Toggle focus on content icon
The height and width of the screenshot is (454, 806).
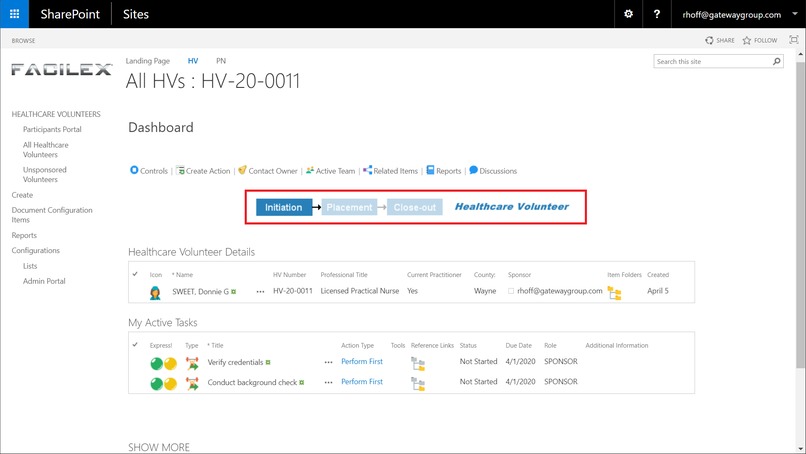[794, 40]
